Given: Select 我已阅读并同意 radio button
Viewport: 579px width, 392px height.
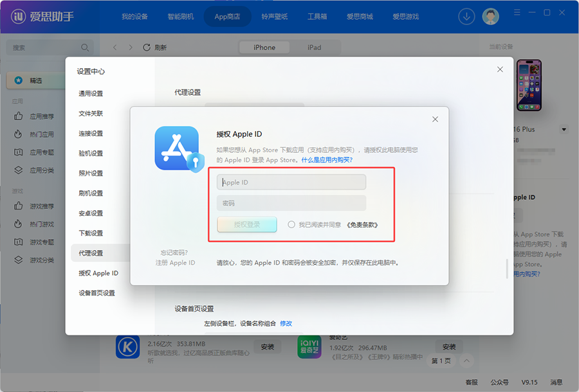Looking at the screenshot, I should coord(291,224).
